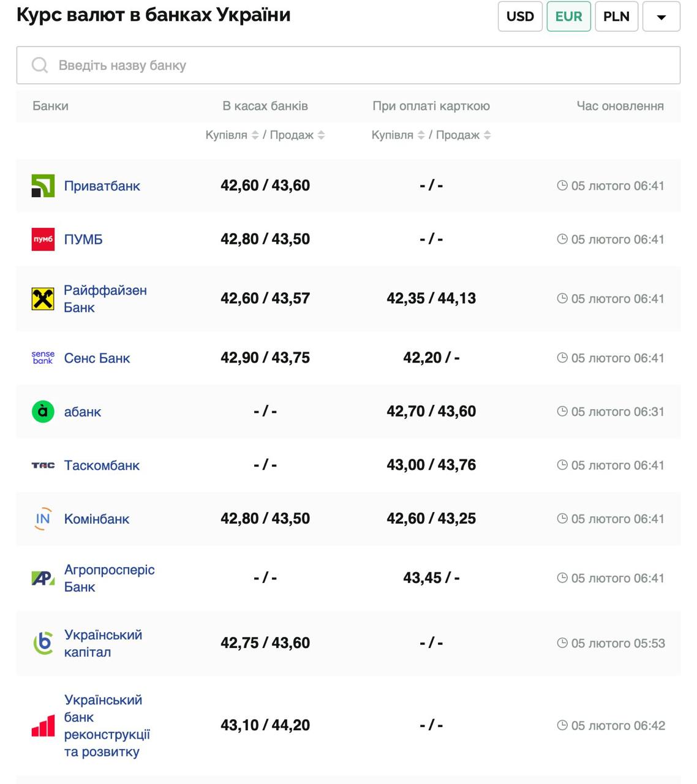Viewport: 697px width, 784px height.
Task: Open the Український капітал bank link
Action: click(x=103, y=643)
